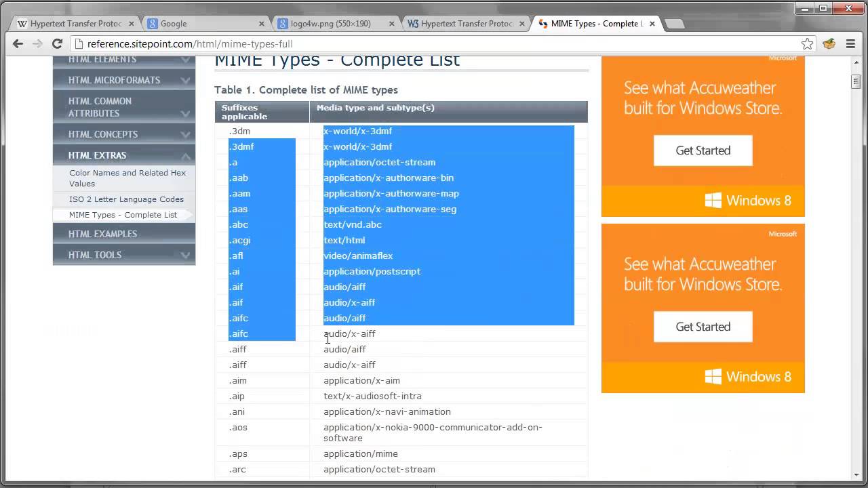The width and height of the screenshot is (868, 488).
Task: Expand the HTML Microformats sidebar section
Action: click(x=124, y=80)
